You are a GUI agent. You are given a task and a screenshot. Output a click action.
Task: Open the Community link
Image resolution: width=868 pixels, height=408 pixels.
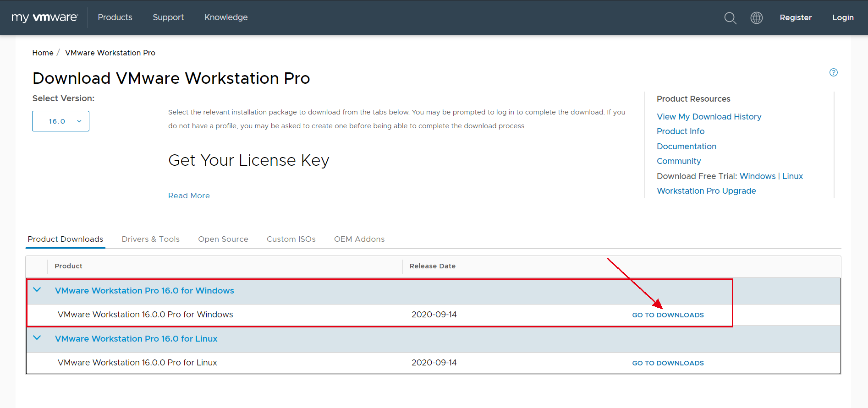click(x=679, y=161)
